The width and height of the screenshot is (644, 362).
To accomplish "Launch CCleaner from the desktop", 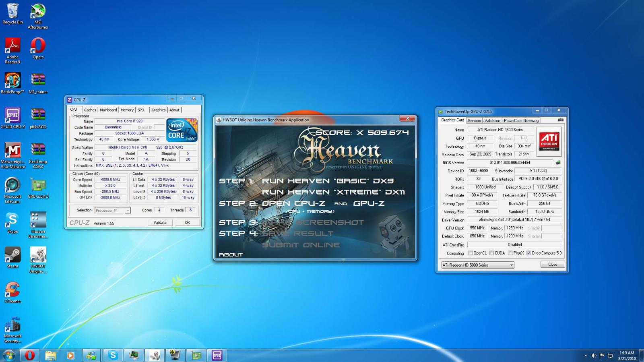I will (x=12, y=292).
